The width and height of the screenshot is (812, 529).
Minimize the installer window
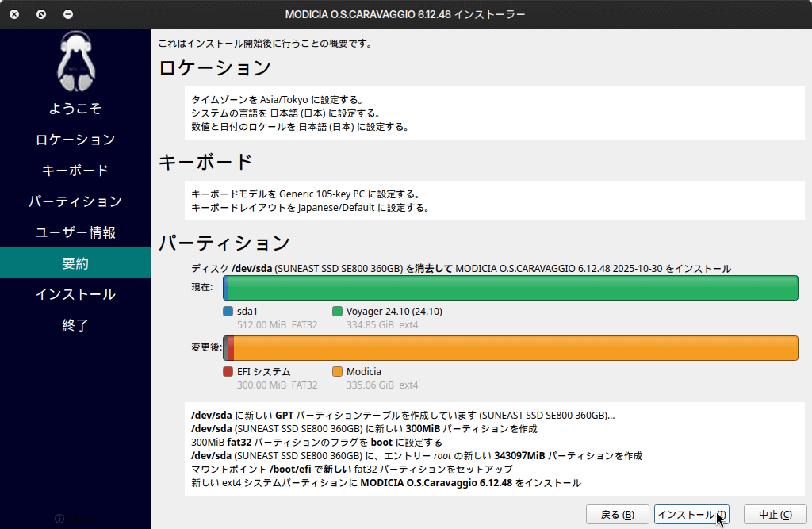click(68, 14)
